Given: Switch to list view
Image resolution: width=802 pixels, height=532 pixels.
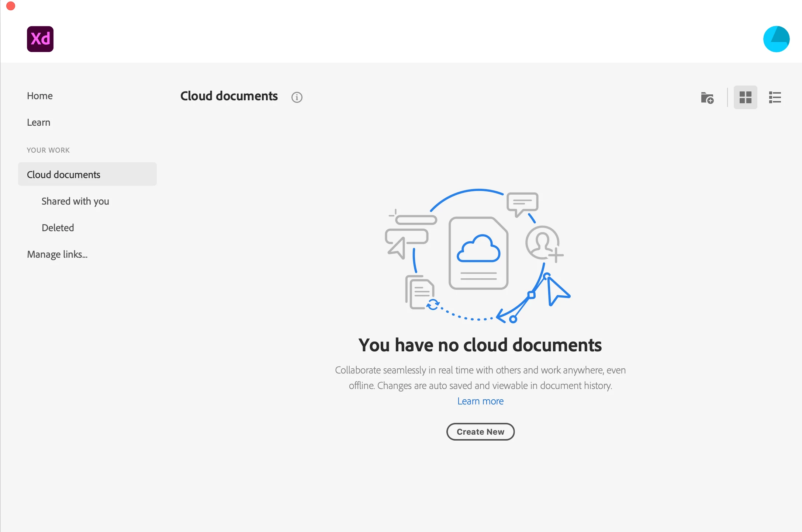Looking at the screenshot, I should [775, 97].
